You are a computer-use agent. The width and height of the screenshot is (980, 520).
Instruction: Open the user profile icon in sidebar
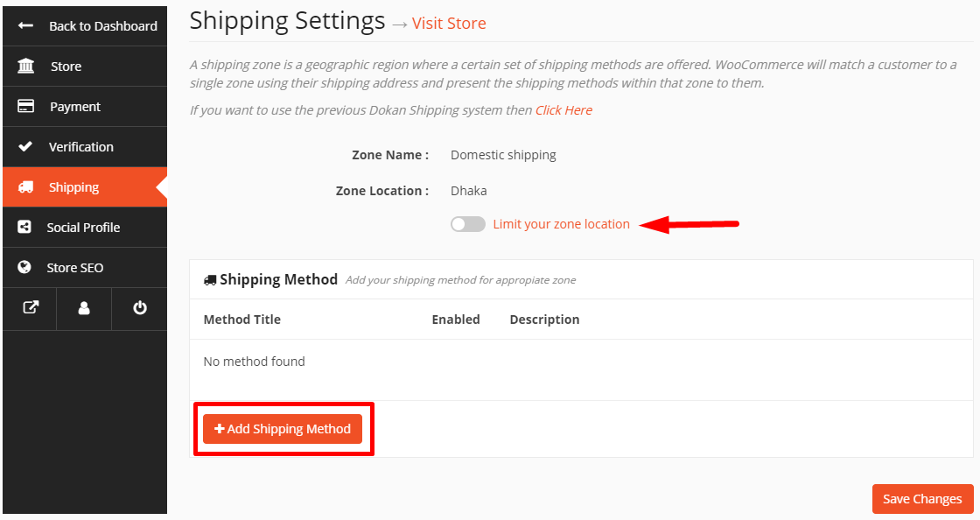tap(84, 307)
